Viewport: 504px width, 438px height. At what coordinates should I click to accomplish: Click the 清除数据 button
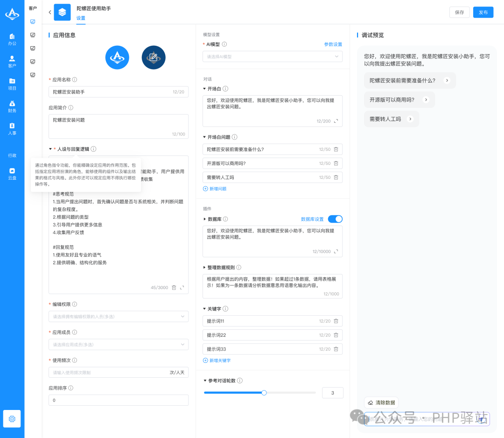(x=381, y=403)
